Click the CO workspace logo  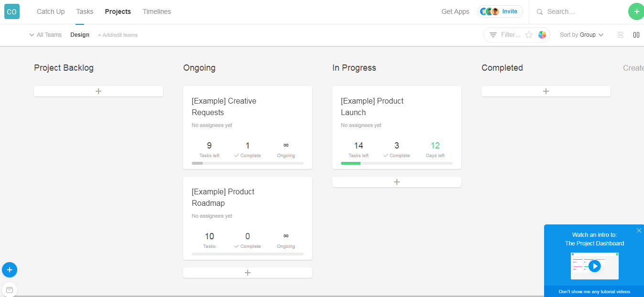(12, 11)
